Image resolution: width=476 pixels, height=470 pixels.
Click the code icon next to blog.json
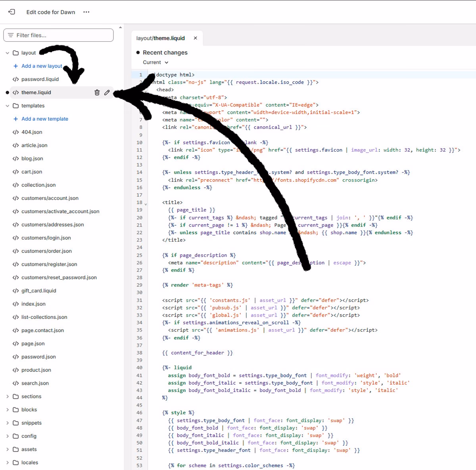pos(15,158)
